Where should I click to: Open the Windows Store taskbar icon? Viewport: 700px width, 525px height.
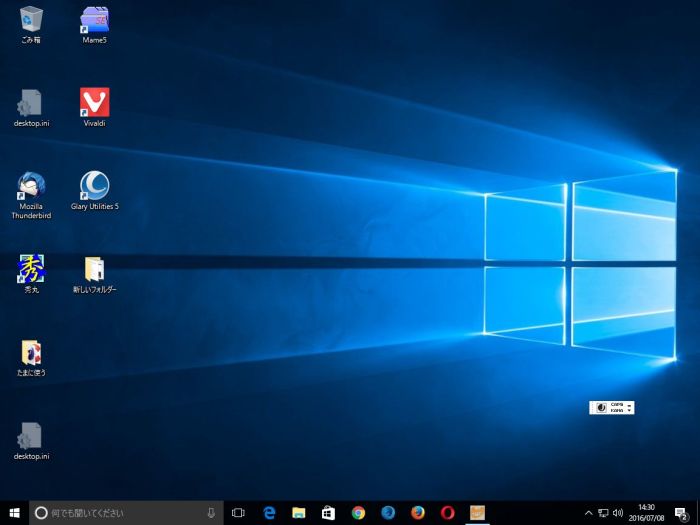point(328,513)
